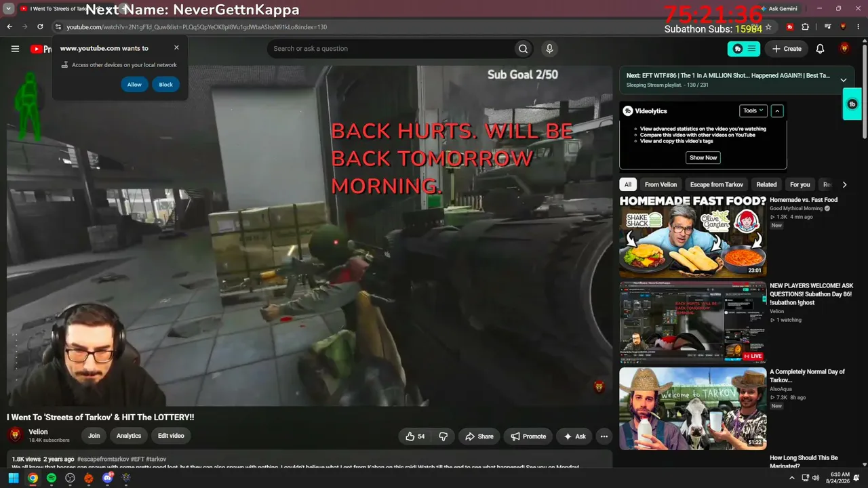Viewport: 868px width, 488px height.
Task: Select the Escape from Tarkov filter chip
Action: point(717,184)
